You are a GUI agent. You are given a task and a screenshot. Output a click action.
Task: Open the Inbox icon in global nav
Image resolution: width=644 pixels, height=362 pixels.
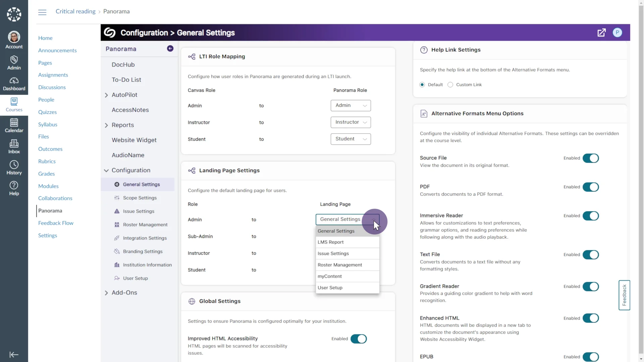point(14,143)
